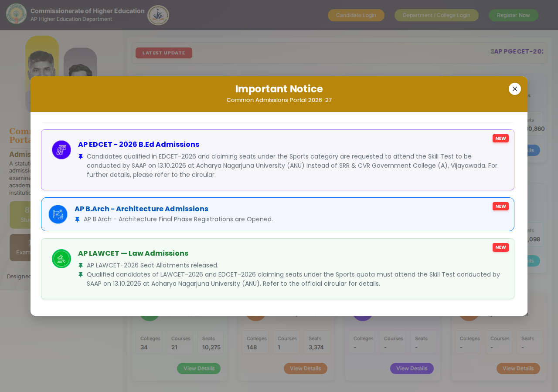Click the LATEST UPDATE label

click(164, 53)
